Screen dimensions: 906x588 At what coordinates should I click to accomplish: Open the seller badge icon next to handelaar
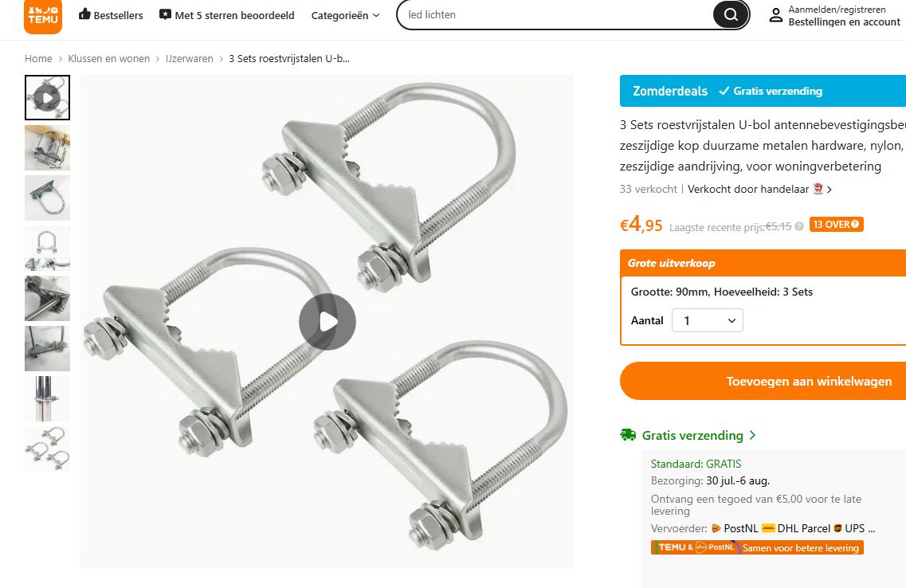point(818,189)
